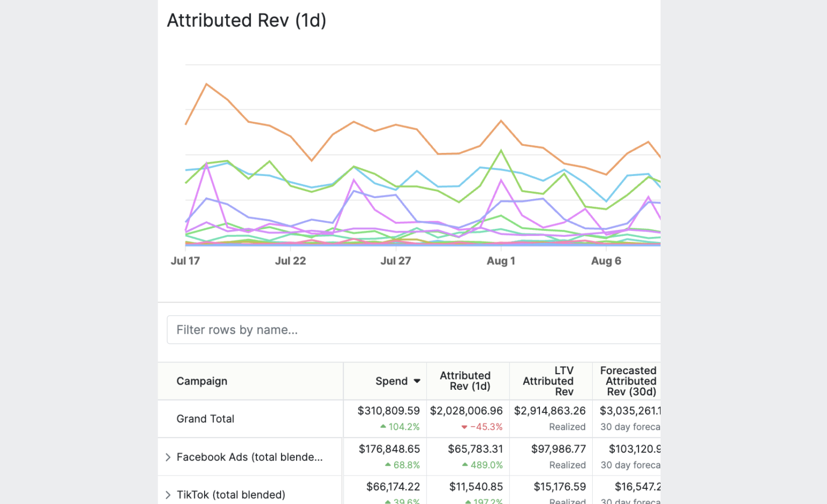Click the Aug 1 axis label
The width and height of the screenshot is (827, 504).
click(x=501, y=261)
